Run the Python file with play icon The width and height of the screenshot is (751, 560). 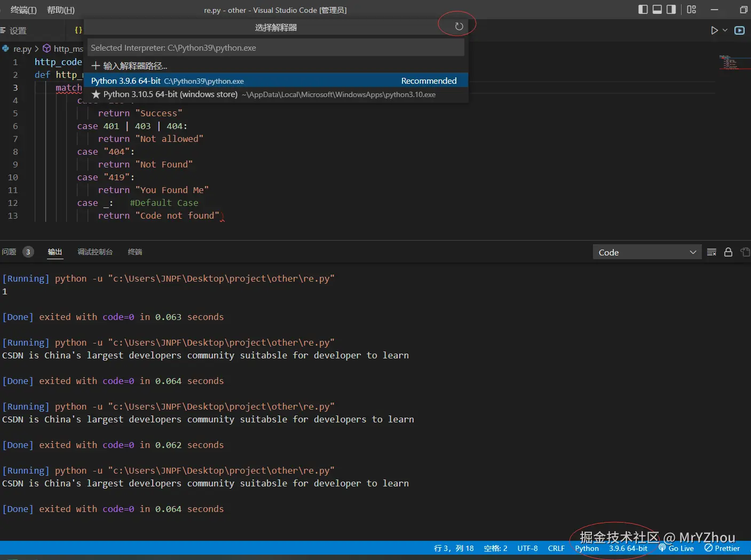click(x=714, y=30)
